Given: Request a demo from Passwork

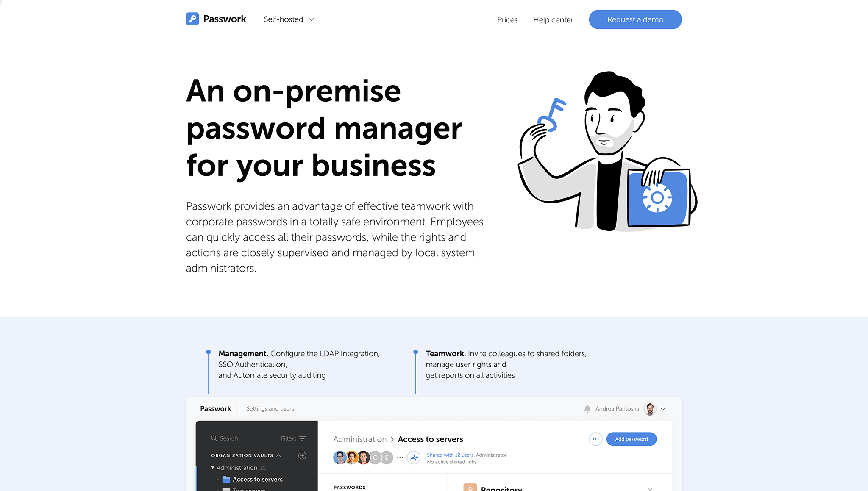Looking at the screenshot, I should (635, 19).
